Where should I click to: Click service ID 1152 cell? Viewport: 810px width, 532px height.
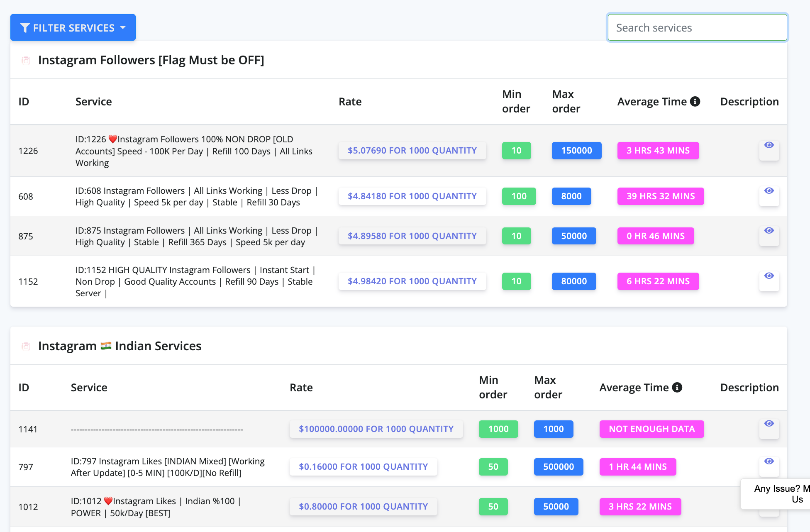pos(28,282)
